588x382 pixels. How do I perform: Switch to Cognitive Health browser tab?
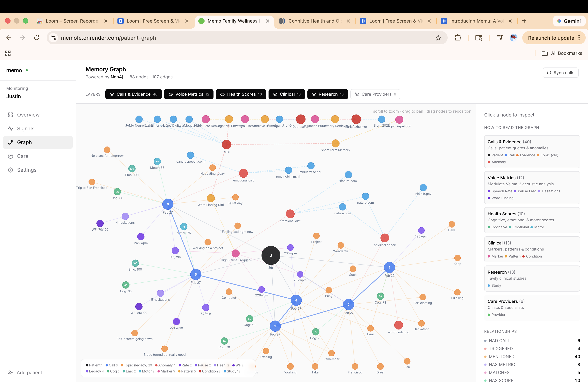314,21
